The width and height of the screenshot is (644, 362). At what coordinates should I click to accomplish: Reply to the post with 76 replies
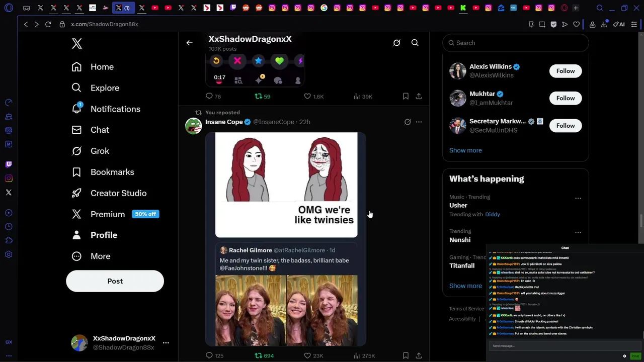213,96
